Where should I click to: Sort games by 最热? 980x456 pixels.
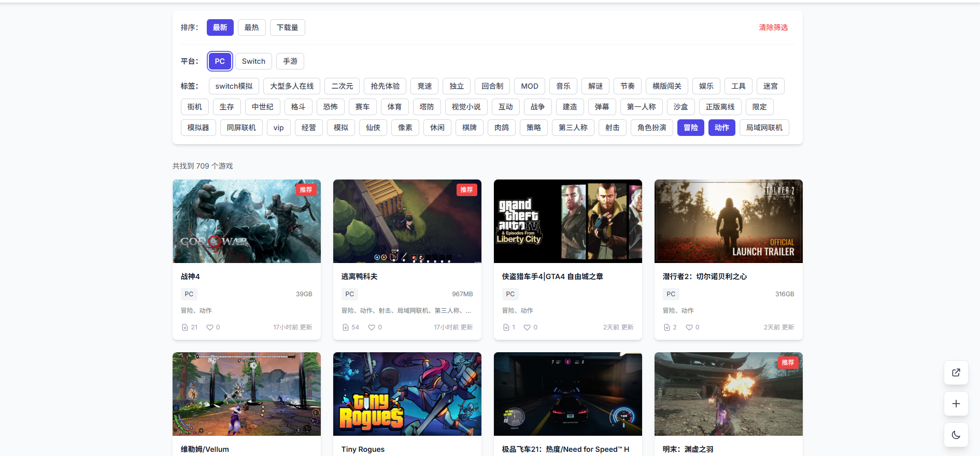(251, 27)
